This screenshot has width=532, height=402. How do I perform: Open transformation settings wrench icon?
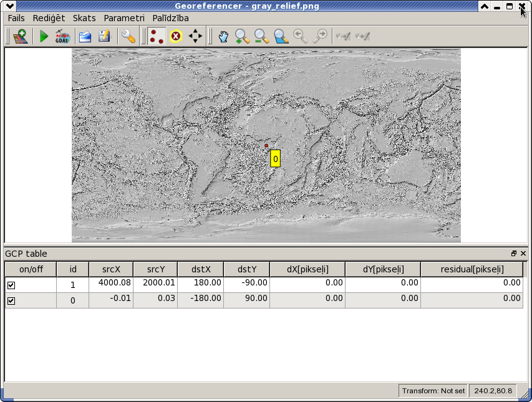point(128,36)
